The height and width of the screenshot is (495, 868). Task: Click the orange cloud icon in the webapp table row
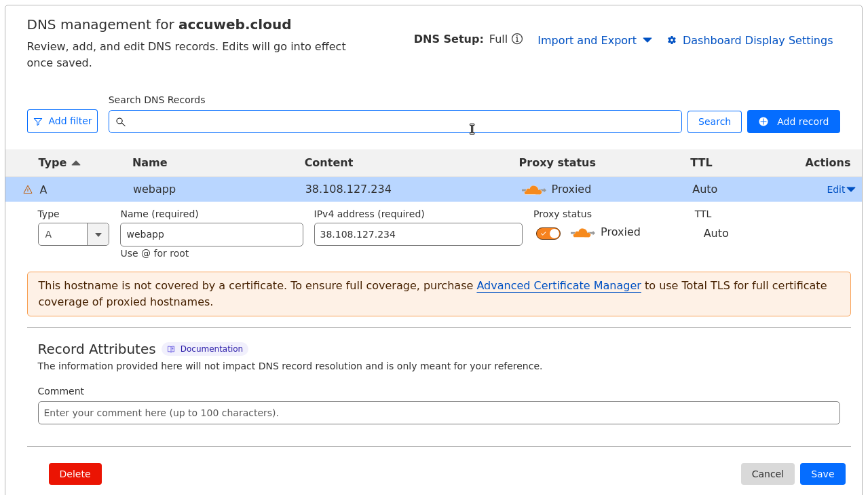[533, 189]
